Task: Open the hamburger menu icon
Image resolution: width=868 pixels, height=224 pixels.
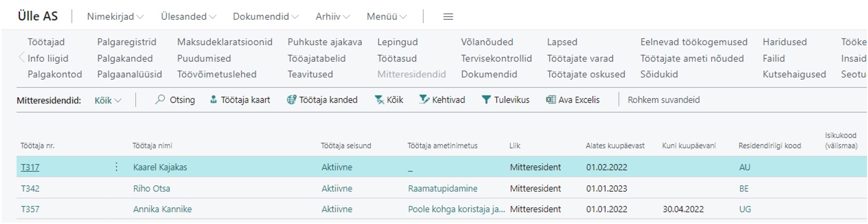Action: click(x=448, y=17)
